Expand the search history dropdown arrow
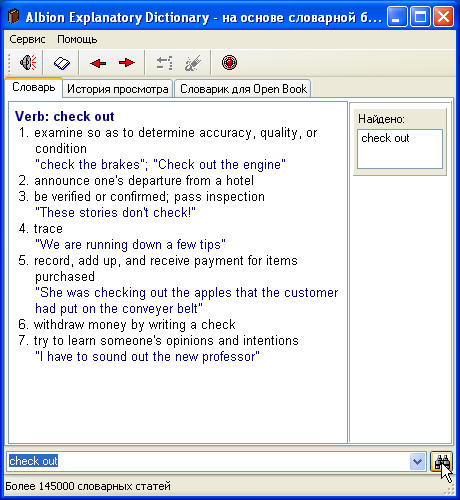The image size is (460, 500). tap(418, 462)
